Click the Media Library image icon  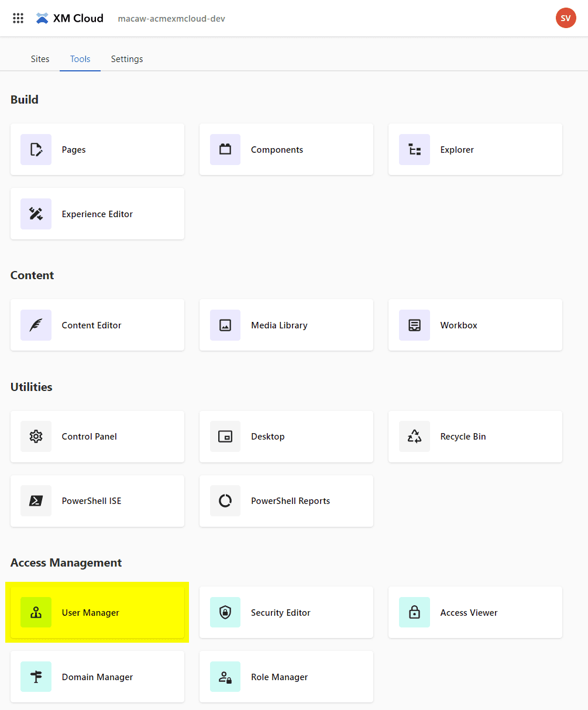(x=225, y=325)
